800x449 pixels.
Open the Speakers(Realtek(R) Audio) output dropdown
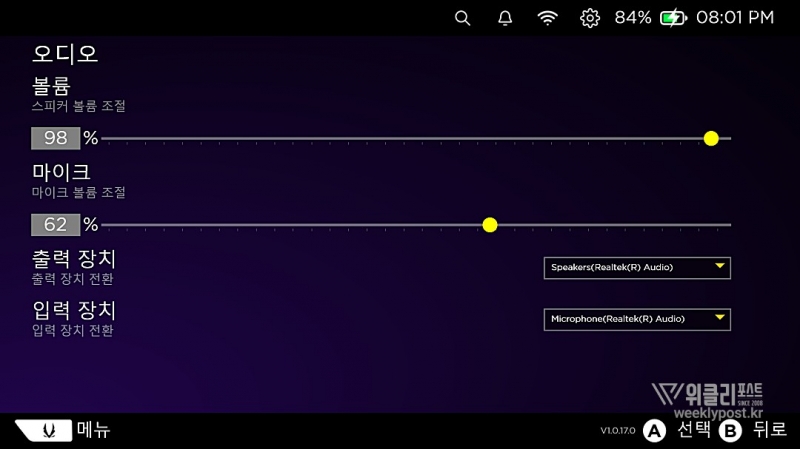coord(637,268)
